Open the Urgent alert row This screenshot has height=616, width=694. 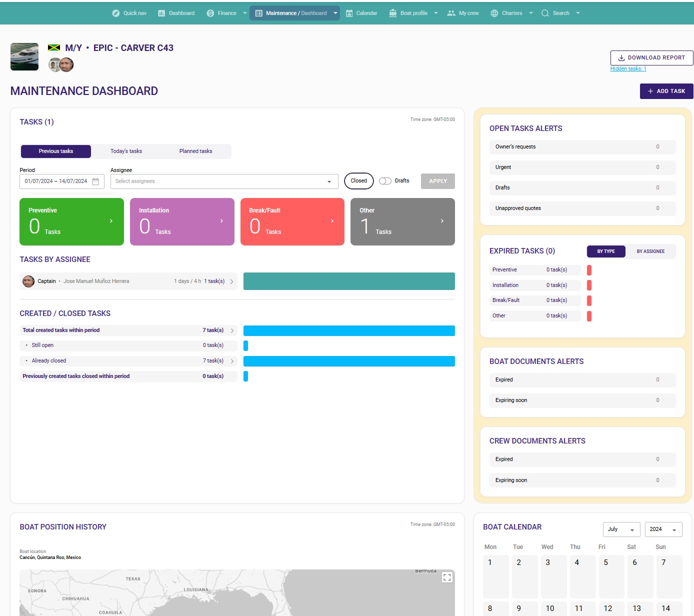pos(582,167)
